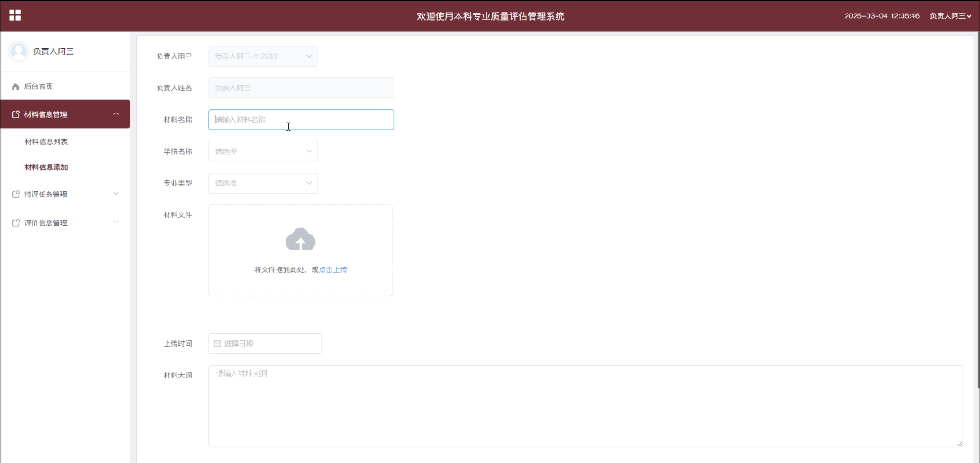Click the header title 欢迎使用本科专业质量评估管理系统

[x=491, y=16]
